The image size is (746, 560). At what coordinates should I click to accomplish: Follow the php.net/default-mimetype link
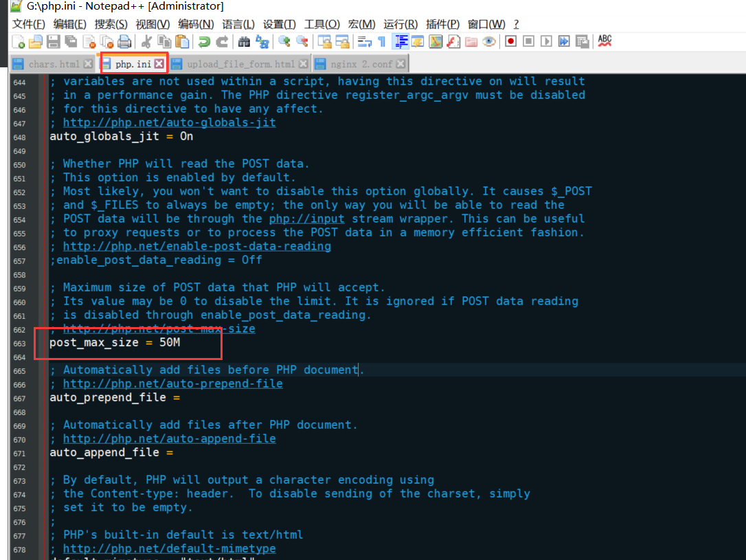[170, 548]
